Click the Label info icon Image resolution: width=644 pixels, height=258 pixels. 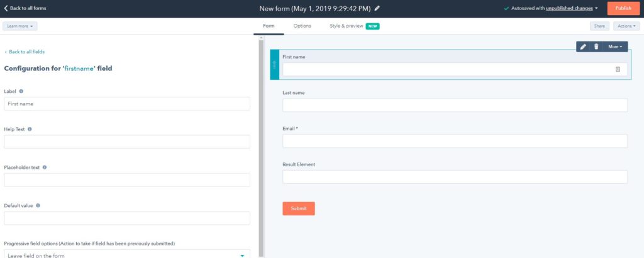click(21, 91)
